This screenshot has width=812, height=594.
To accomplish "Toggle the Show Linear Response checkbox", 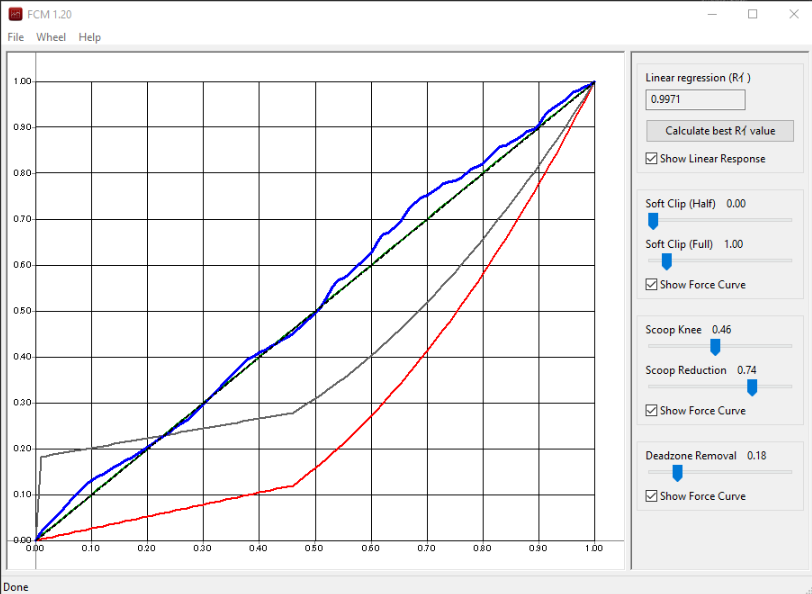I will pyautogui.click(x=652, y=159).
